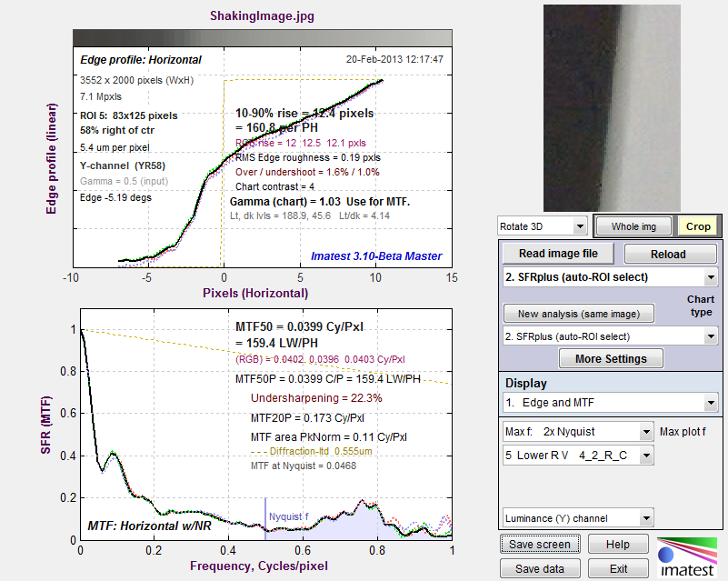Click the grayscale gradient bar above edge profile
The height and width of the screenshot is (581, 728).
coord(259,35)
